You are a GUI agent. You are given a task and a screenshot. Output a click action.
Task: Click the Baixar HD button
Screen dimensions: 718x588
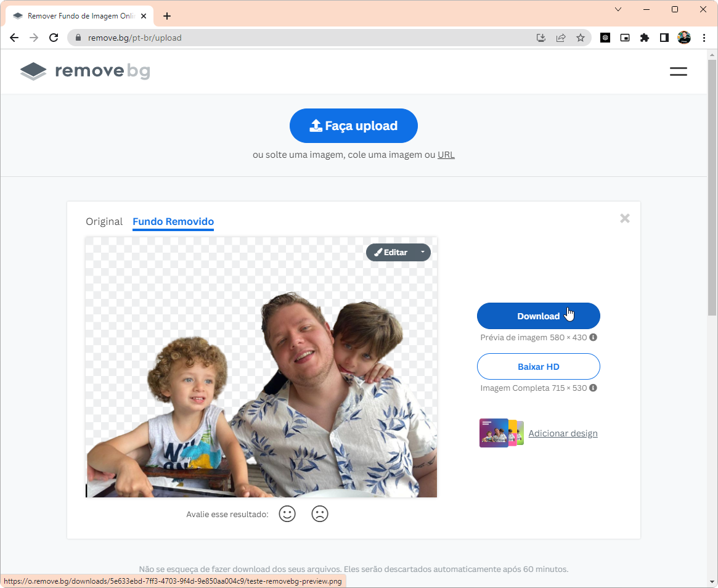click(539, 366)
